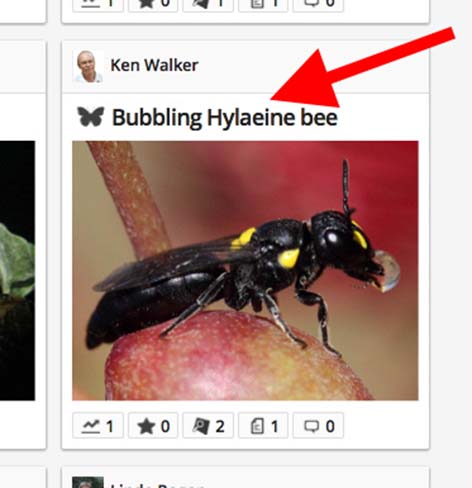This screenshot has height=488, width=472.
Task: Click the trend graph stat showing 1
Action: coord(98,426)
